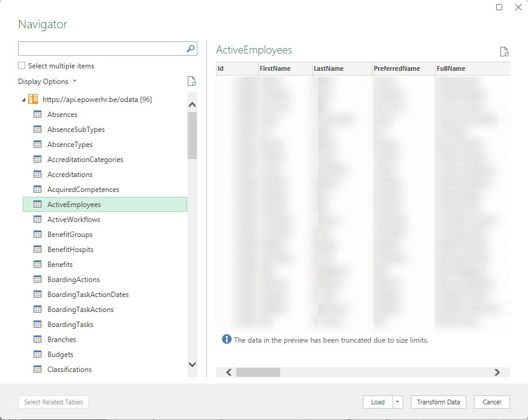The image size is (528, 420).
Task: Click the Accreditations table icon
Action: tap(37, 174)
